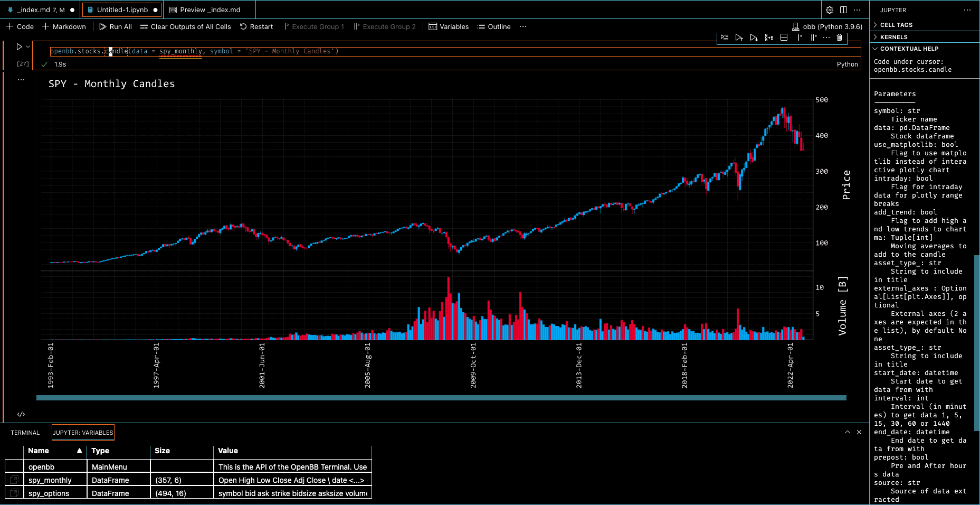Collapse the Contextual Help section
This screenshot has height=505, width=980.
[925, 49]
